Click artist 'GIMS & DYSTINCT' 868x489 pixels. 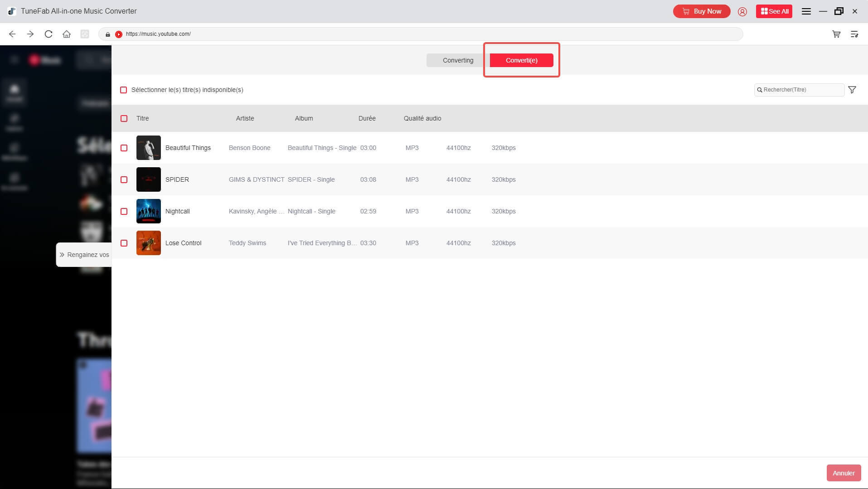tap(257, 179)
